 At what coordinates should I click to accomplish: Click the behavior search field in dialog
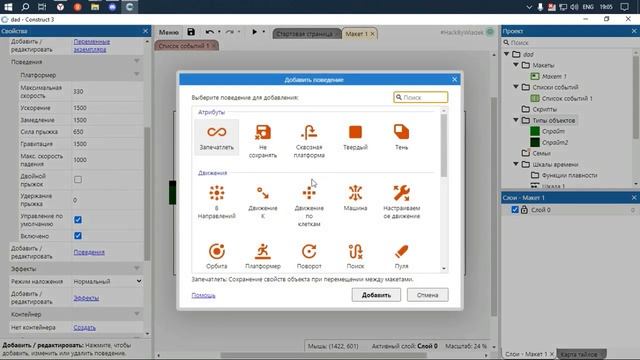[421, 97]
